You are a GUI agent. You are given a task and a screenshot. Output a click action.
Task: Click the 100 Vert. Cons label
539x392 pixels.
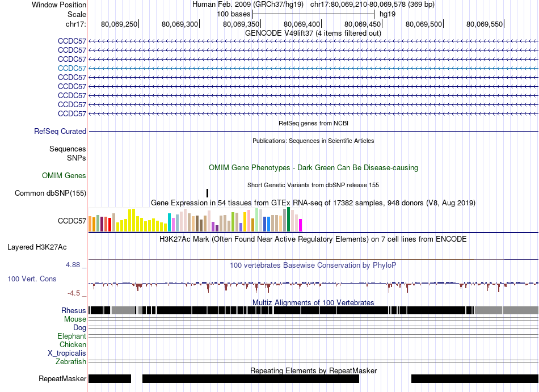[32, 279]
